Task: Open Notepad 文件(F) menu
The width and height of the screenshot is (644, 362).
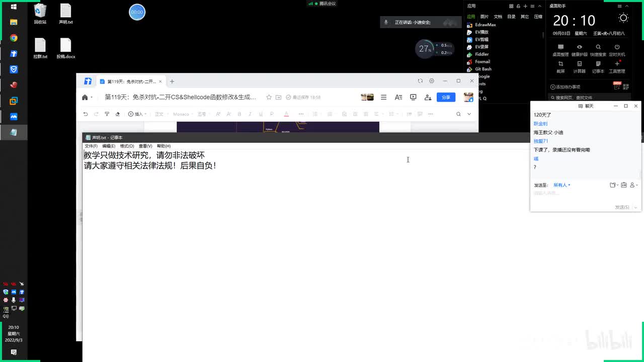Action: 91,146
